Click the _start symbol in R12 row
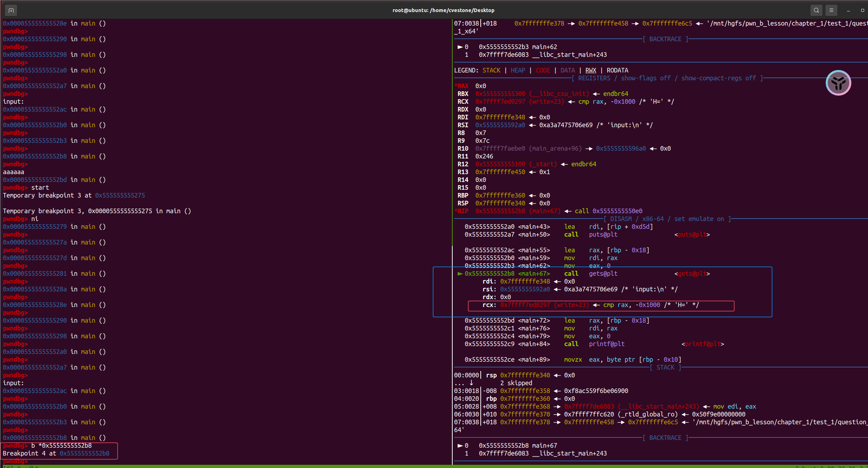 pos(543,164)
